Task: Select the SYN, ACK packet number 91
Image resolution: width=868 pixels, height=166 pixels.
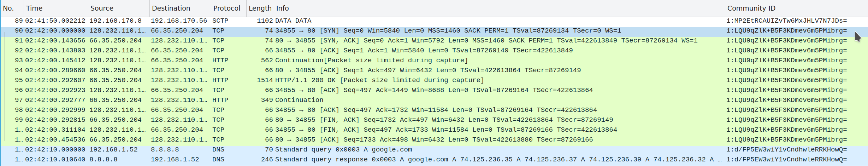Action: coord(434,41)
